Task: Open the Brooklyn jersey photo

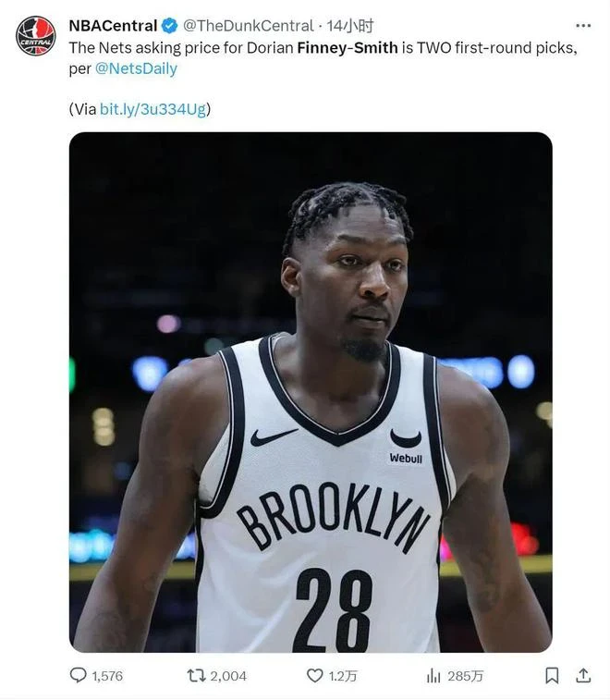Action: coord(311,392)
